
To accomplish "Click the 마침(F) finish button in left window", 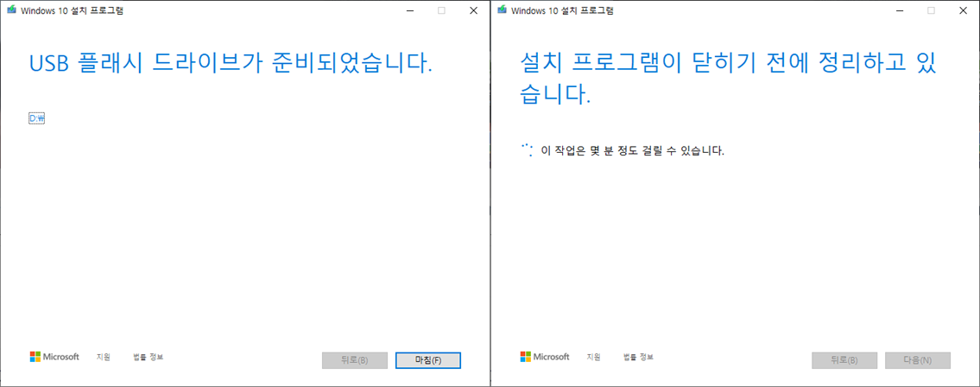I will pos(428,360).
